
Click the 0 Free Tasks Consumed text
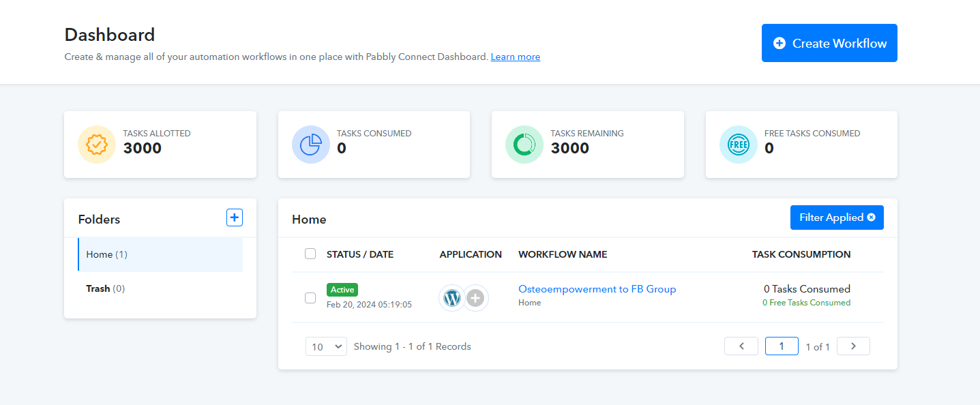click(807, 303)
